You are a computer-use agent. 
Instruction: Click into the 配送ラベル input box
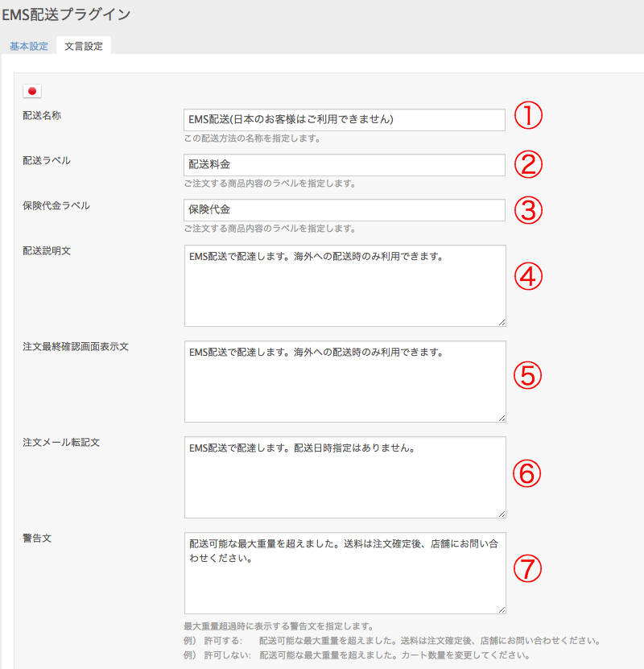coord(345,165)
